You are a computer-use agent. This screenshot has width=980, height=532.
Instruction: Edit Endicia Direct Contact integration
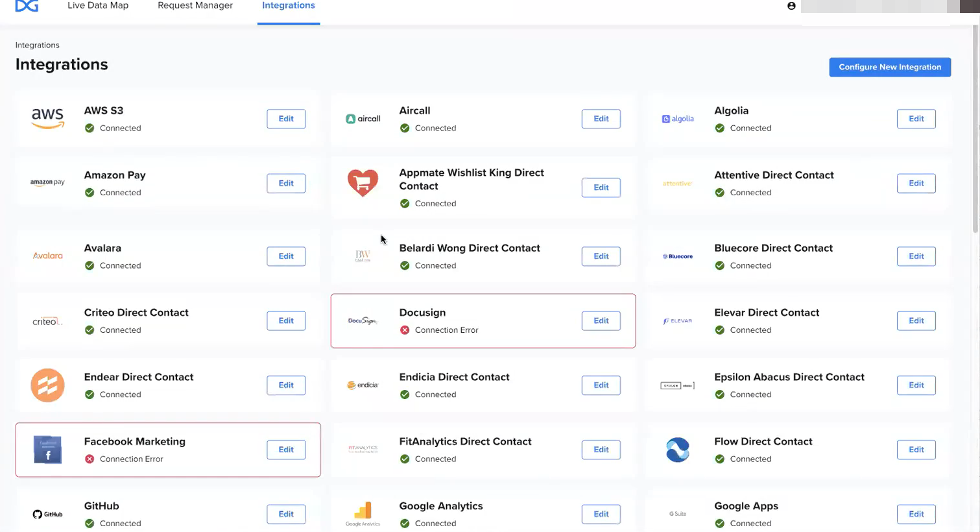click(x=601, y=385)
